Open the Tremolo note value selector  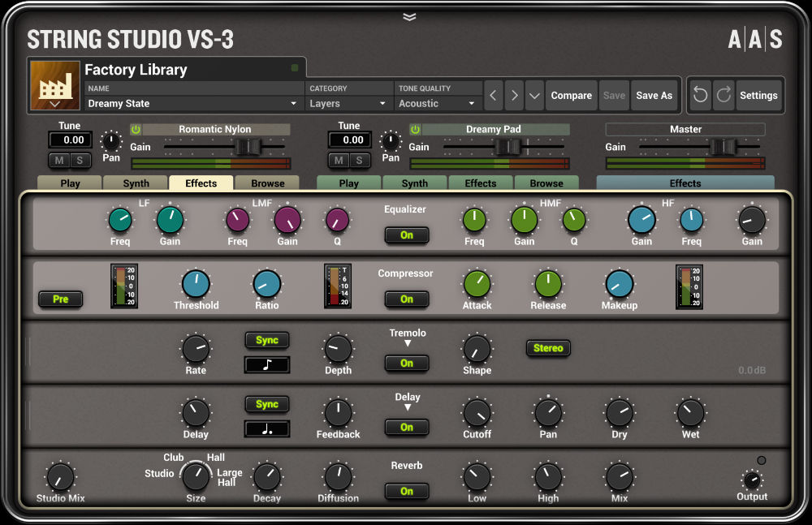(266, 365)
